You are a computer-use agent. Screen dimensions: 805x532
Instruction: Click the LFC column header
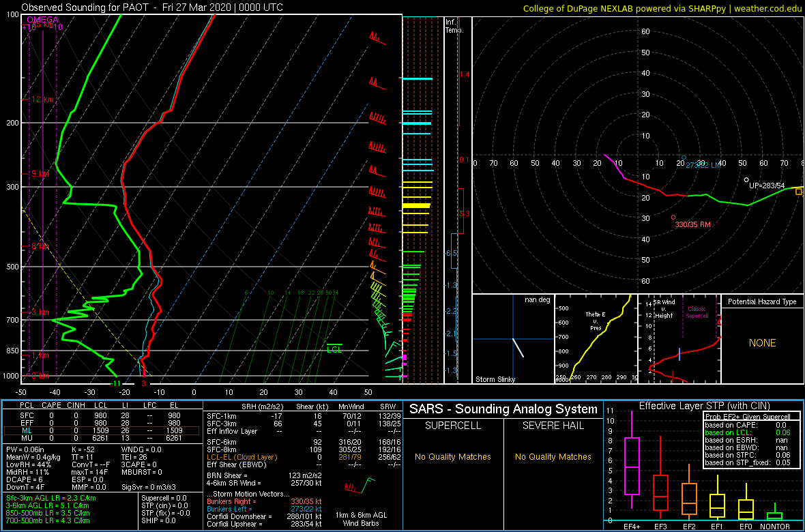click(150, 407)
